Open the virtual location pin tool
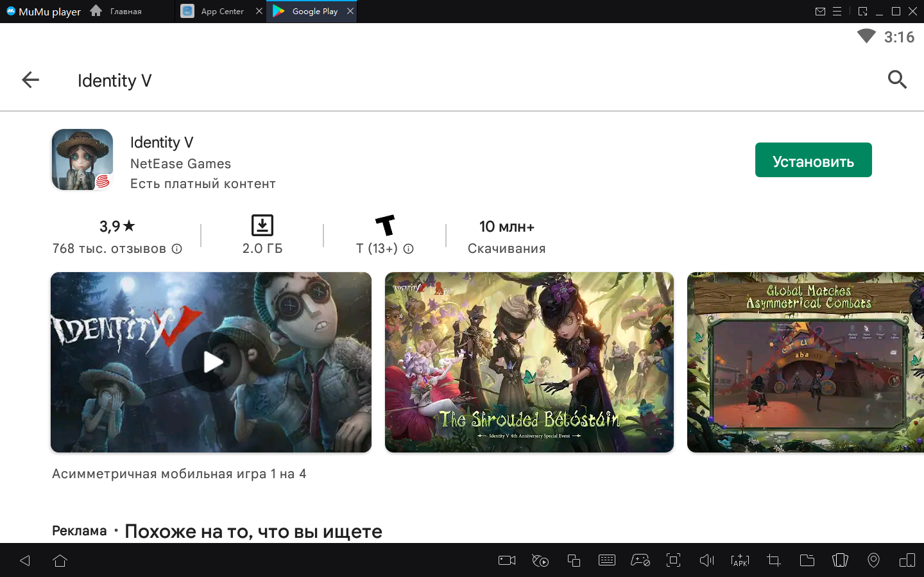The image size is (924, 577). tap(873, 560)
